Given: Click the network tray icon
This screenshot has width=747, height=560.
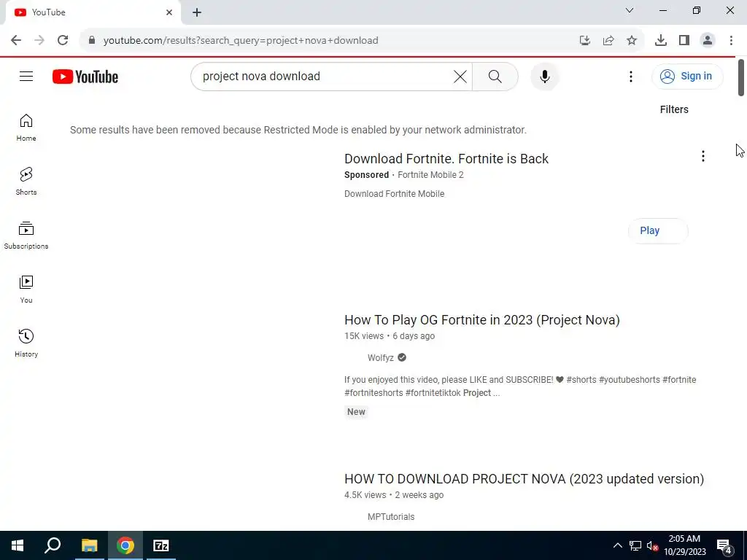Looking at the screenshot, I should (635, 545).
